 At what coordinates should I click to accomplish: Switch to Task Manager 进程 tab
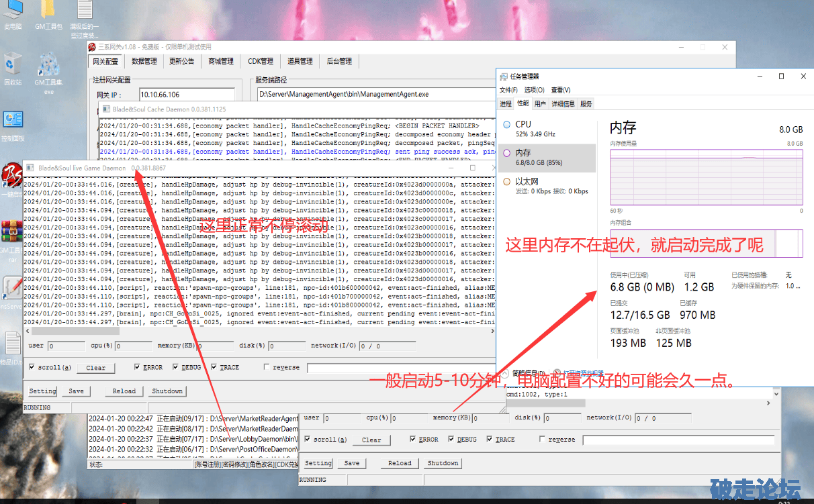point(506,104)
